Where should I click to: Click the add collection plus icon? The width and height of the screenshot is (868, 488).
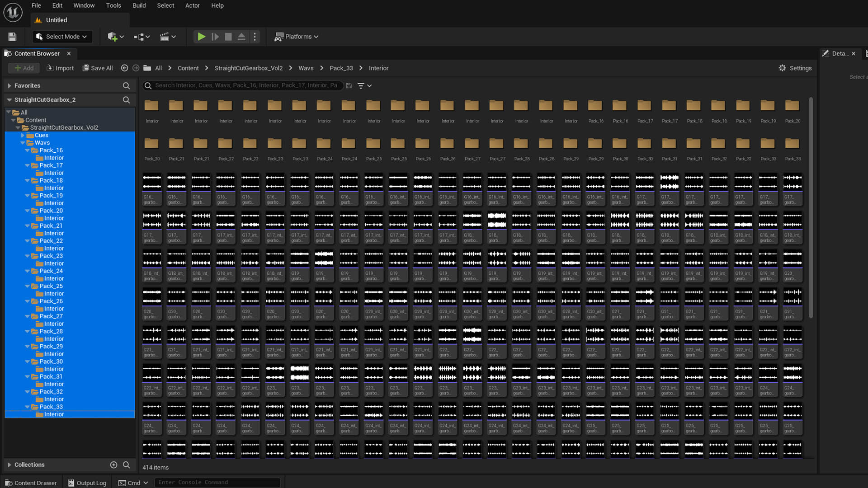point(113,465)
